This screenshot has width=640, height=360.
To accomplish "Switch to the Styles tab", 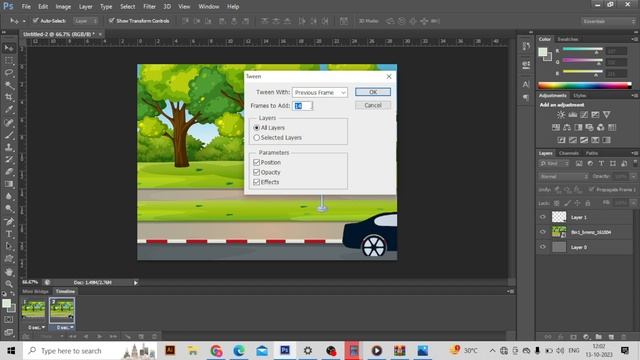I will pos(580,96).
